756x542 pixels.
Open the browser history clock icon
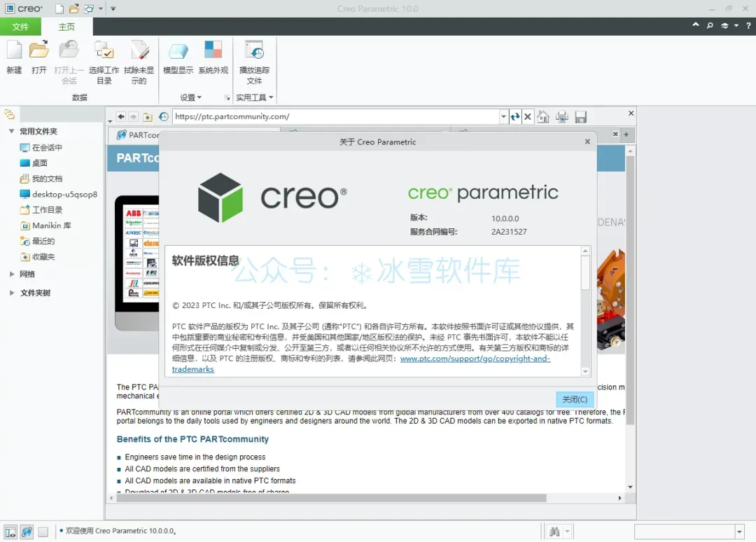click(x=163, y=117)
